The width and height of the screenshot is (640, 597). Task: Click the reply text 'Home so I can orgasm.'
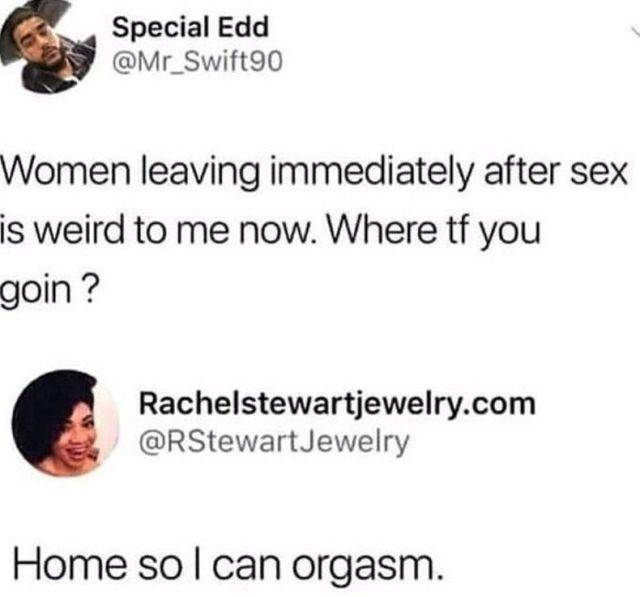228,566
